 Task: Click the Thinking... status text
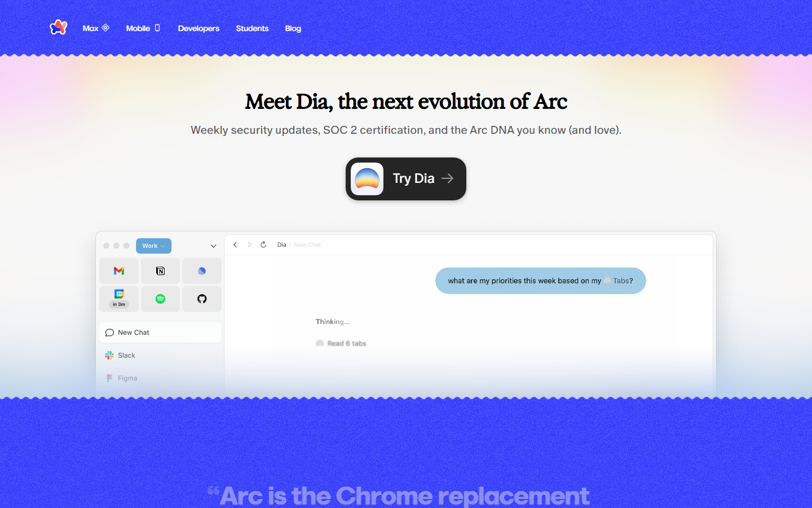[x=333, y=322]
